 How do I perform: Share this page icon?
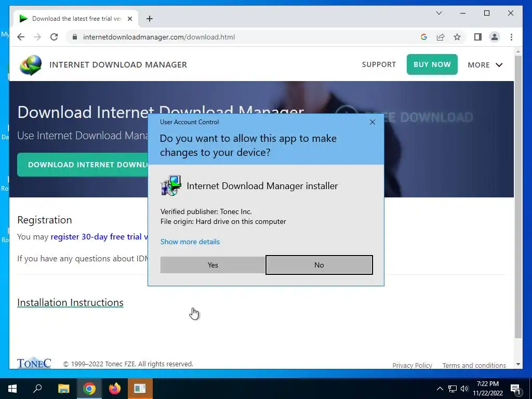(x=441, y=37)
